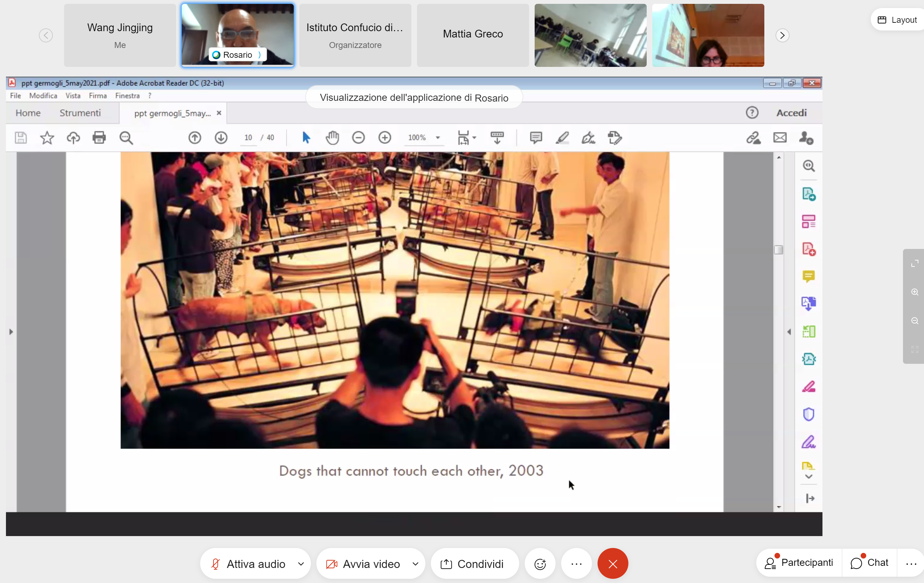Viewport: 924px width, 583px height.
Task: Open the Vista menu
Action: coord(72,96)
